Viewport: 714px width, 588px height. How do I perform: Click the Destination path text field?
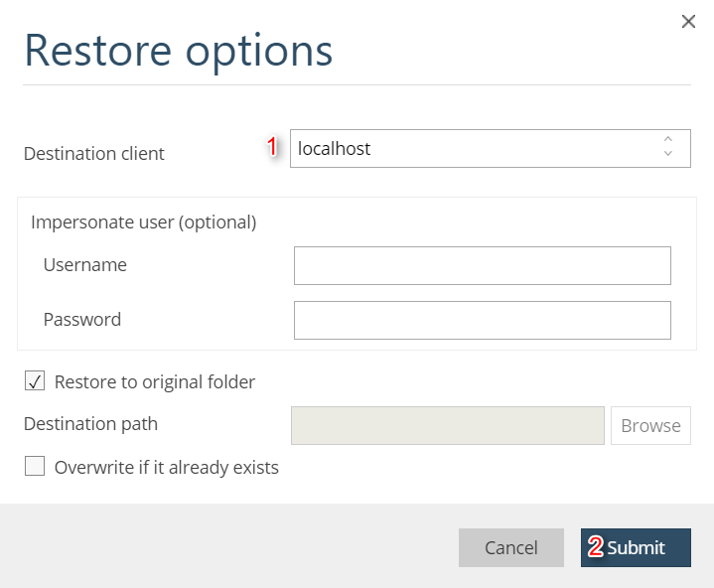(x=447, y=425)
